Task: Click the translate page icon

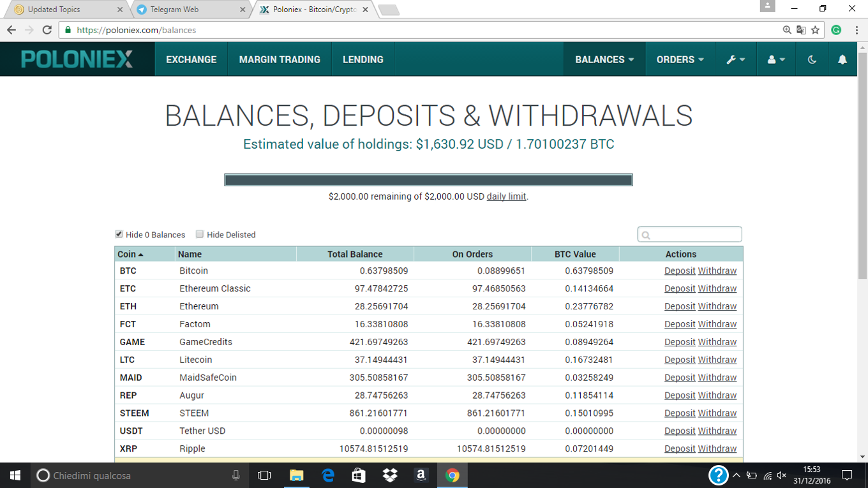Action: click(801, 30)
